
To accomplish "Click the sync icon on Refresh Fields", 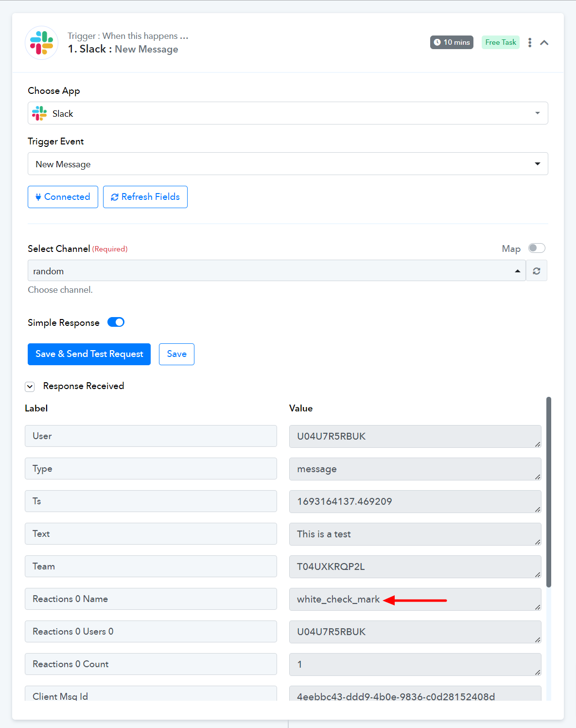I will [x=115, y=197].
